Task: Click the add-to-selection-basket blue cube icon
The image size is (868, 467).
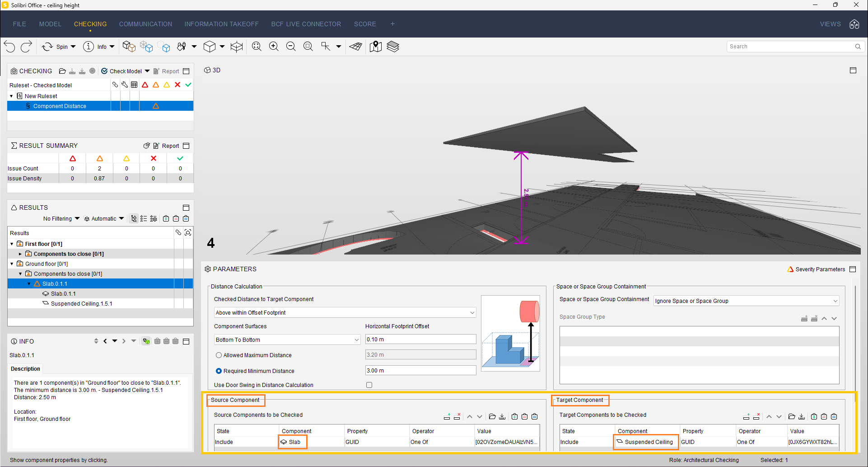Action: (x=146, y=47)
